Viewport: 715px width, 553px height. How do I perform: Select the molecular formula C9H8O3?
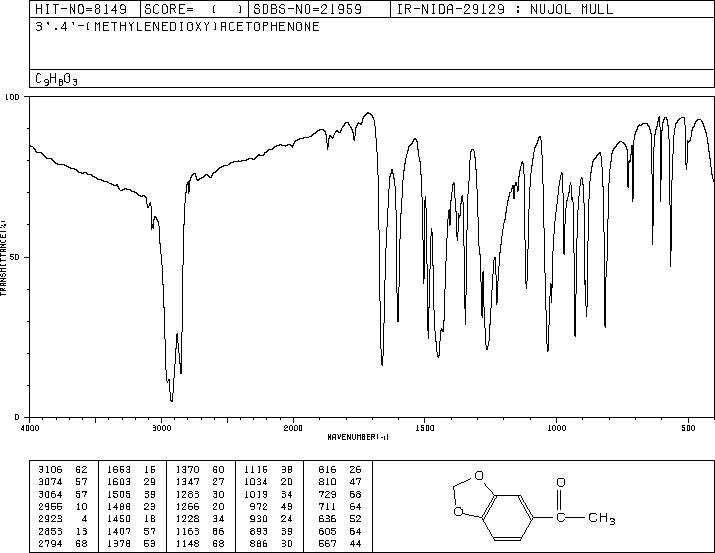(x=56, y=79)
